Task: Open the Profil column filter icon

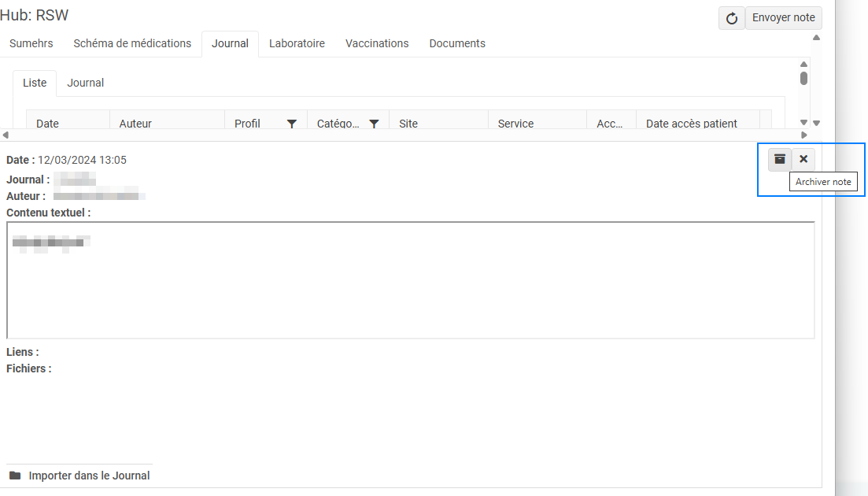Action: [x=292, y=124]
